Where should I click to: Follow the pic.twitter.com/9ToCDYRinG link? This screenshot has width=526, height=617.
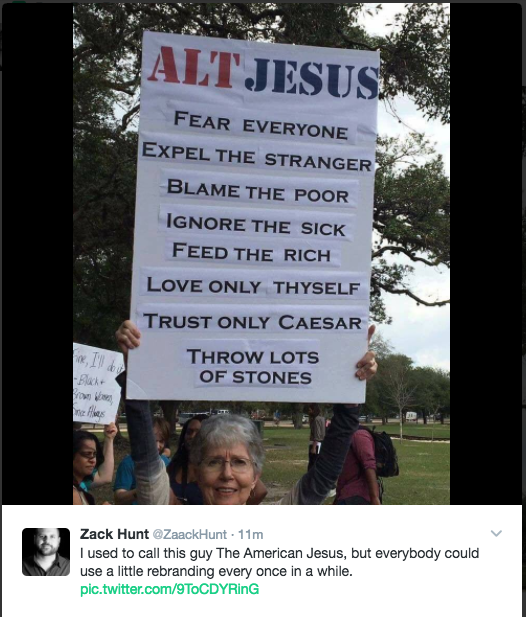click(170, 589)
